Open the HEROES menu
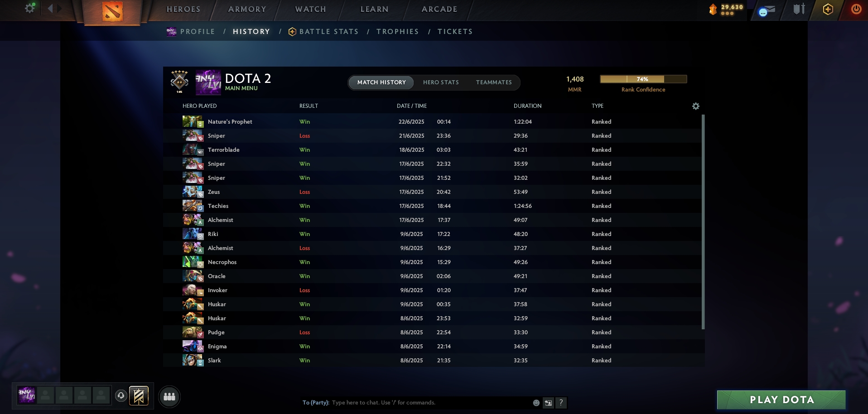This screenshot has width=868, height=414. pyautogui.click(x=183, y=9)
